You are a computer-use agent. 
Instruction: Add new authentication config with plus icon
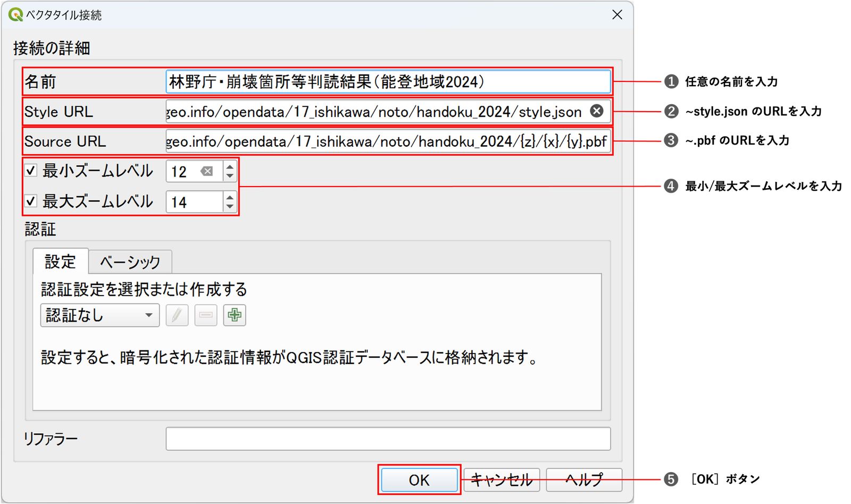(235, 315)
